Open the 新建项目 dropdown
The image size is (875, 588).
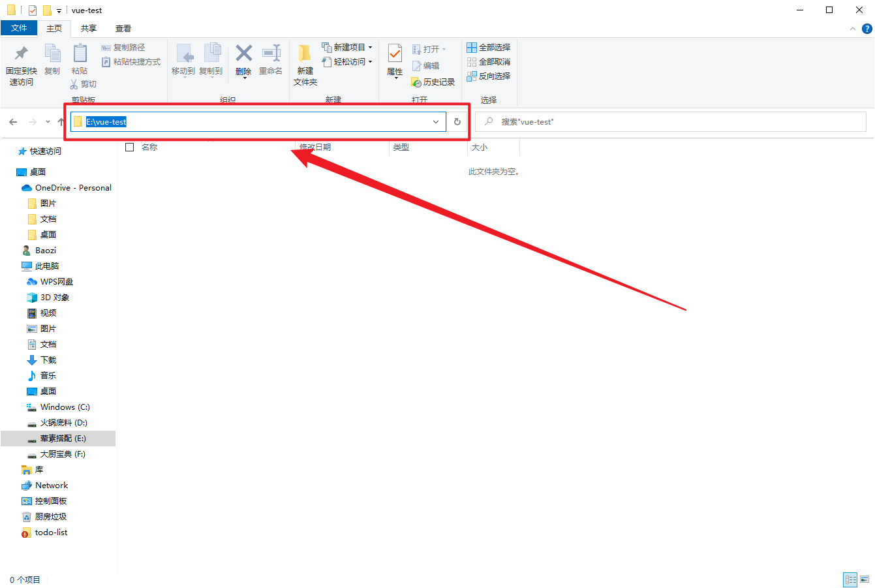pyautogui.click(x=347, y=48)
